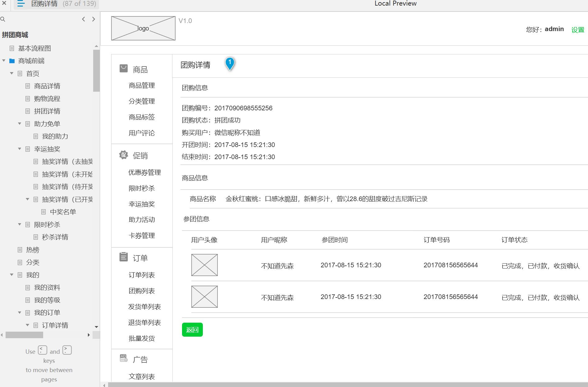
Task: Open 热榜 page in sitemap
Action: pyautogui.click(x=33, y=250)
